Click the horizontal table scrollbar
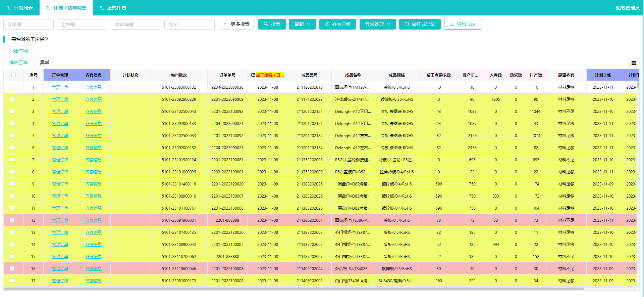 [293, 289]
